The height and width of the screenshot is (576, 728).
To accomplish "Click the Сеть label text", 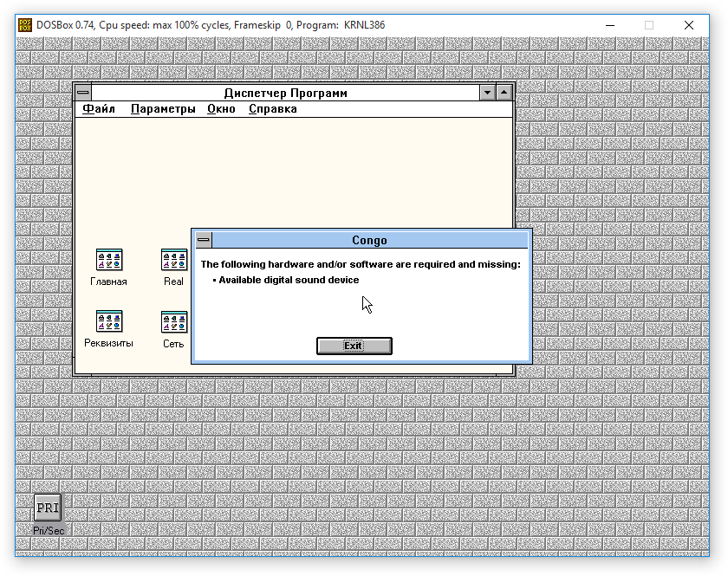I will (173, 344).
